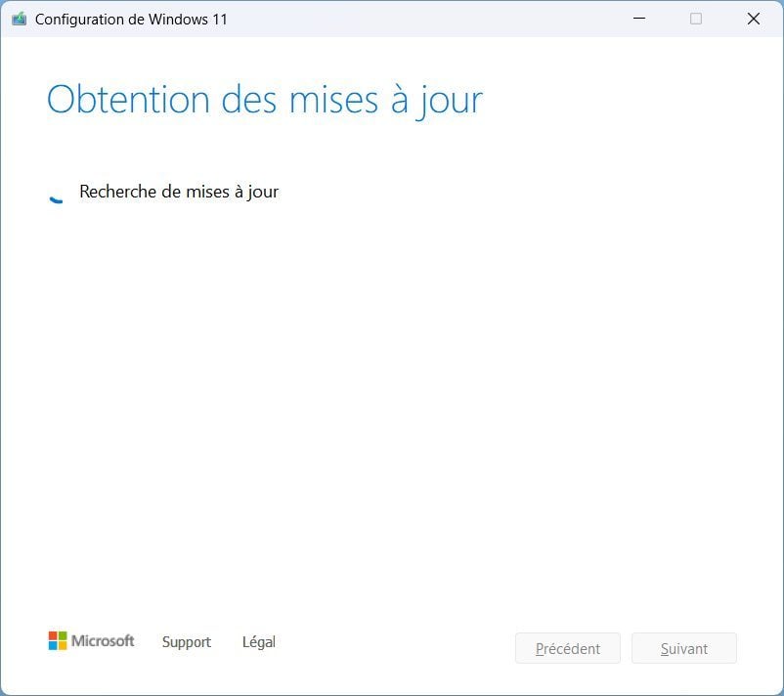Click the green square of Microsoft logo

click(x=63, y=635)
